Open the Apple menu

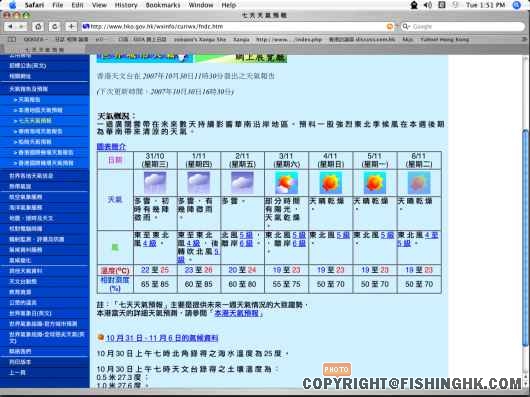click(12, 5)
